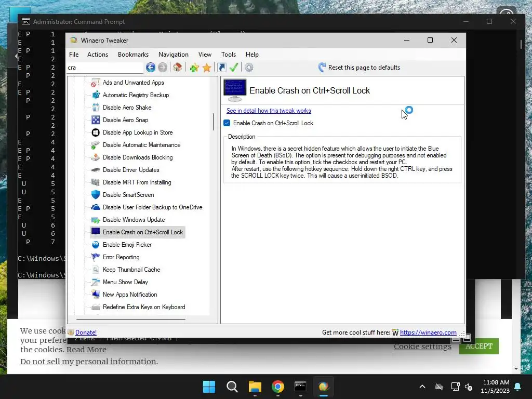
Task: Click the Donate! link
Action: click(86, 332)
